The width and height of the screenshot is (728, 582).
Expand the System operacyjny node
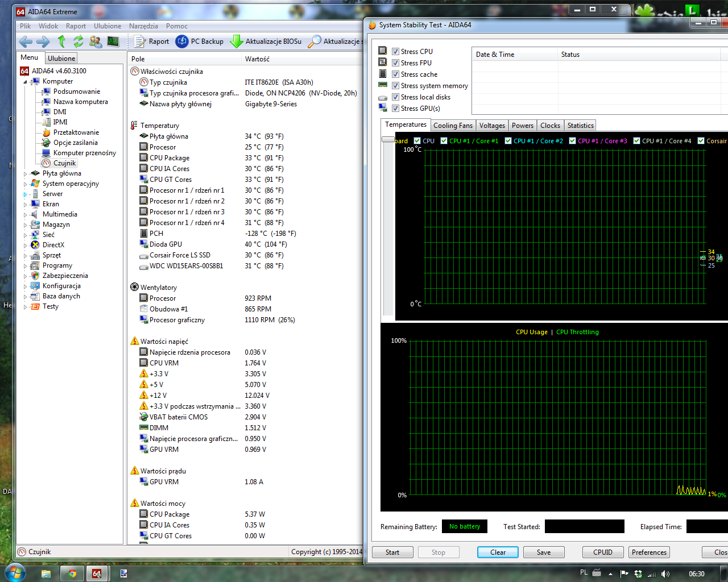pyautogui.click(x=25, y=184)
